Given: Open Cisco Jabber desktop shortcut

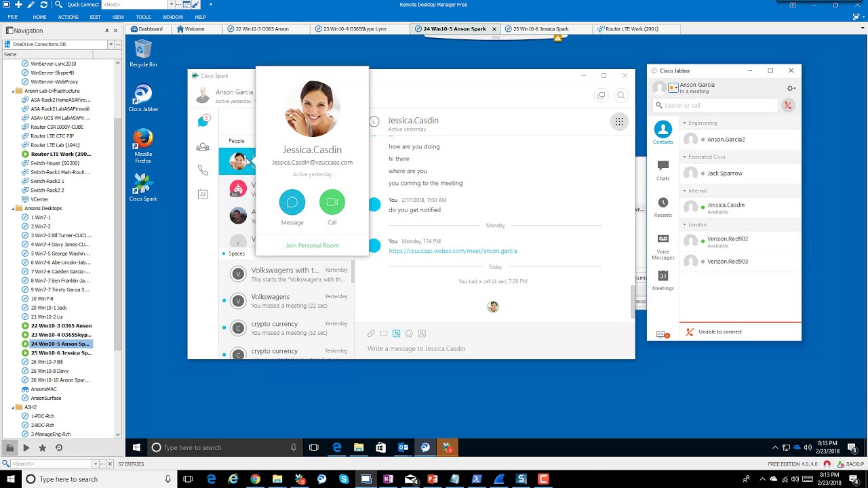Looking at the screenshot, I should (x=143, y=98).
